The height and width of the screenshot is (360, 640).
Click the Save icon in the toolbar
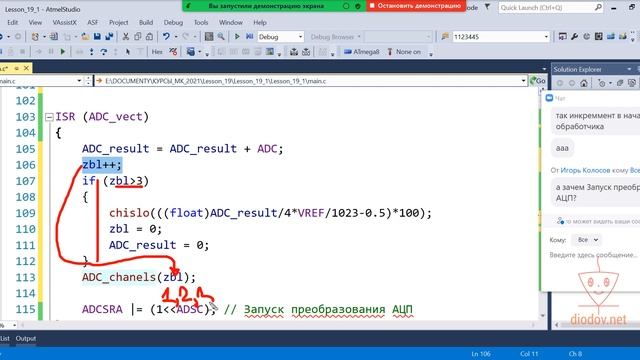click(x=97, y=37)
